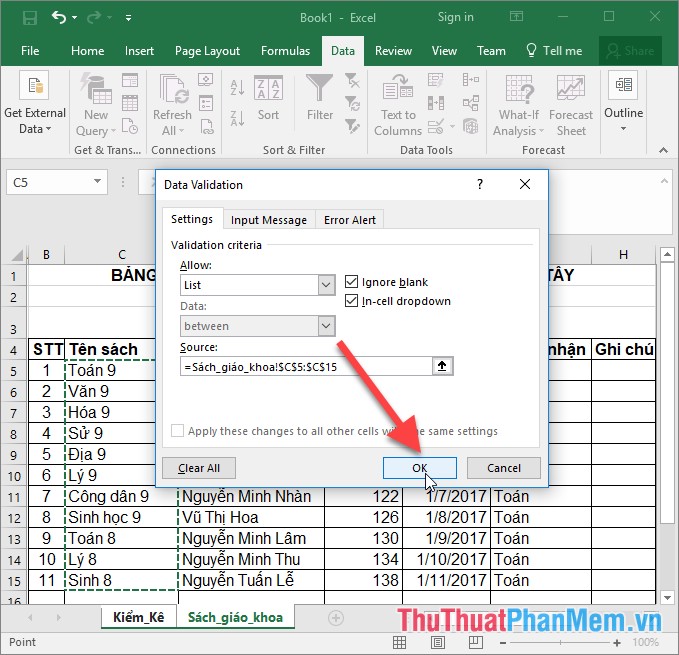Open the Sort dialog
Viewport: 679px width, 655px height.
268,98
